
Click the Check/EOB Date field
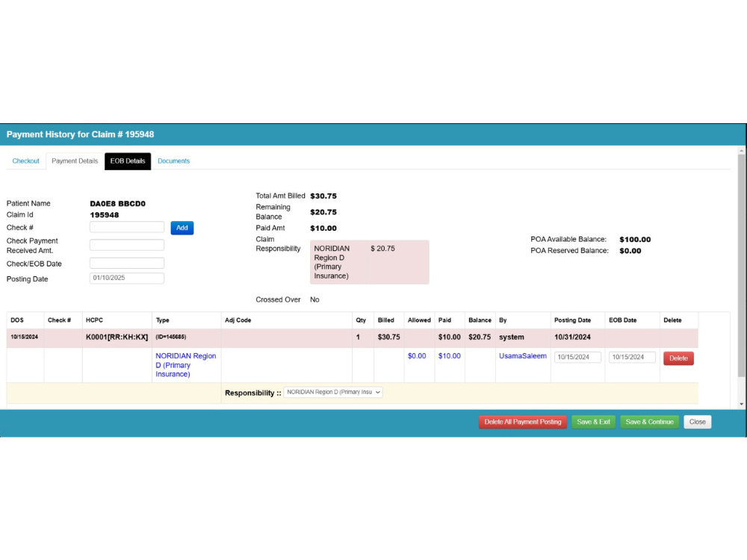point(127,263)
